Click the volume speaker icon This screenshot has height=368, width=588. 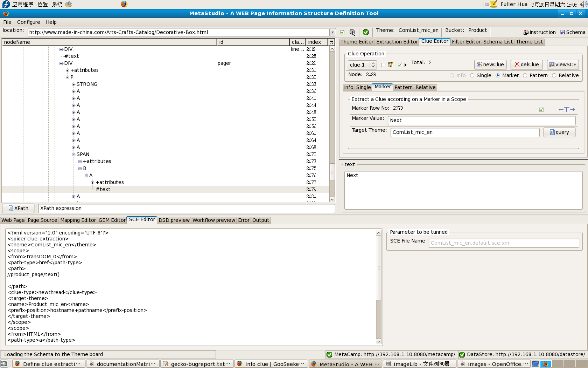click(583, 4)
